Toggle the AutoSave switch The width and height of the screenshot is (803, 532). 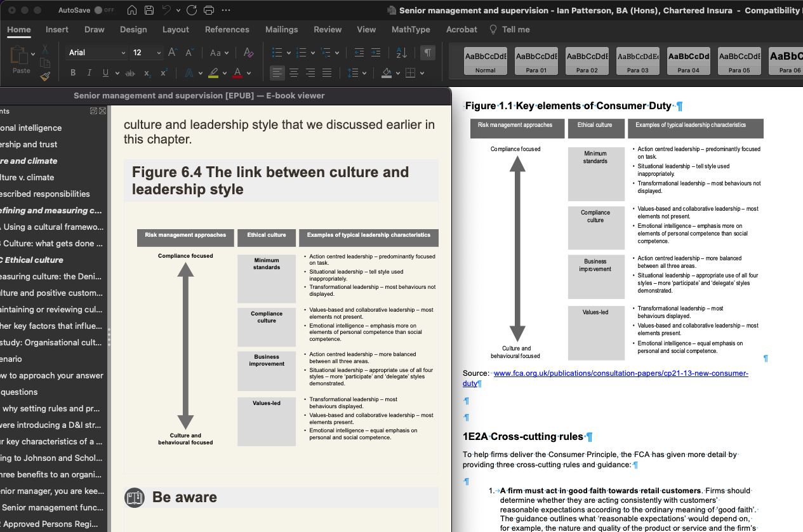104,10
